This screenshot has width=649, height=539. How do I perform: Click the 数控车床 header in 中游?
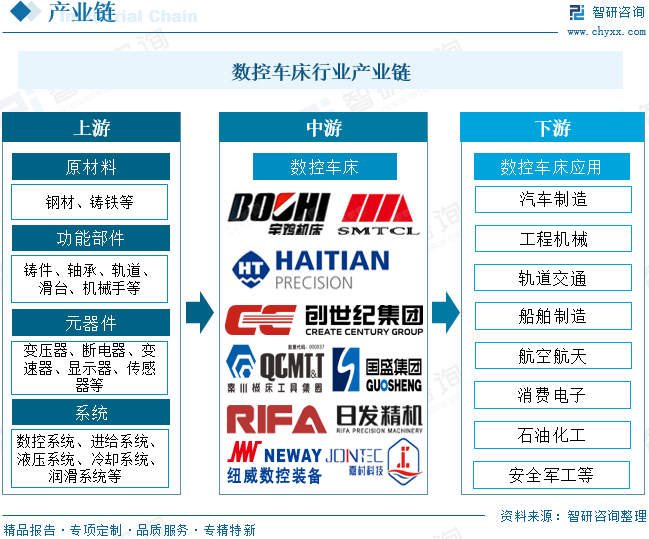tap(324, 167)
